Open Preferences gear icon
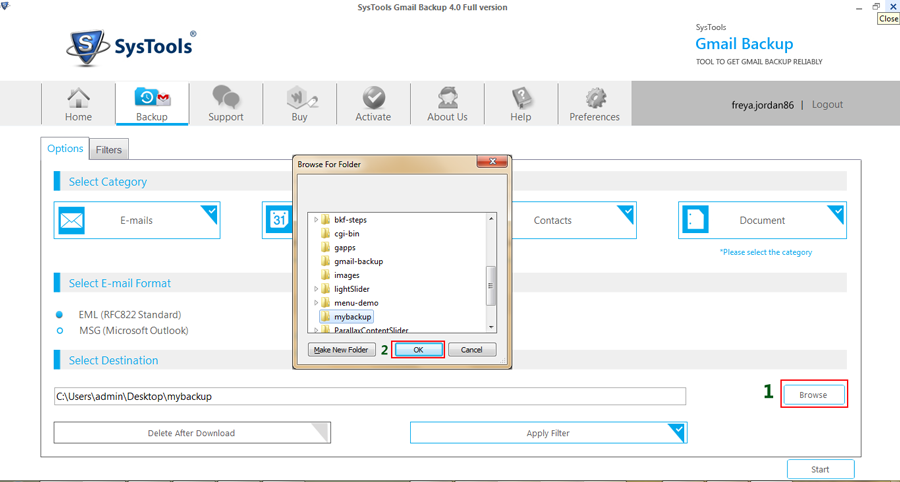Image resolution: width=900 pixels, height=482 pixels. (x=596, y=98)
